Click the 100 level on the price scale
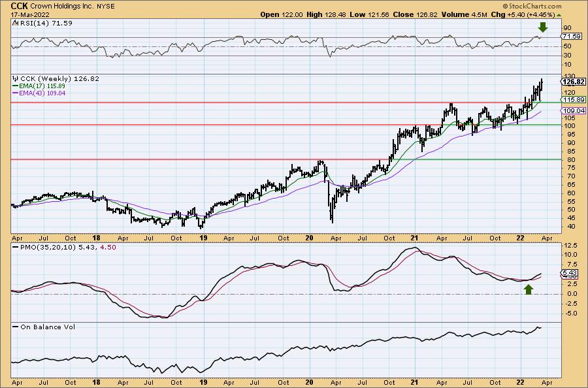The image size is (588, 388). pyautogui.click(x=568, y=126)
